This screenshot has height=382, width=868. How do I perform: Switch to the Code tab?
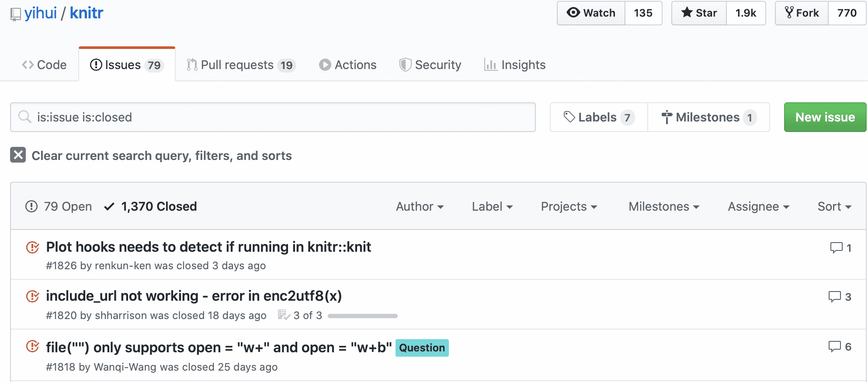pos(44,65)
